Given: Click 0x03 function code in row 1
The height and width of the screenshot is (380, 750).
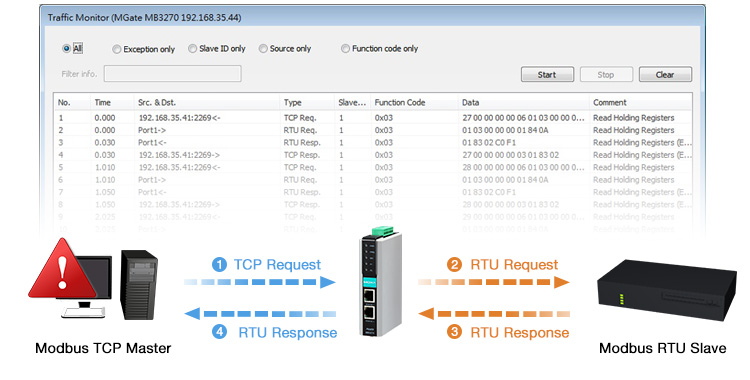Looking at the screenshot, I should click(x=384, y=118).
